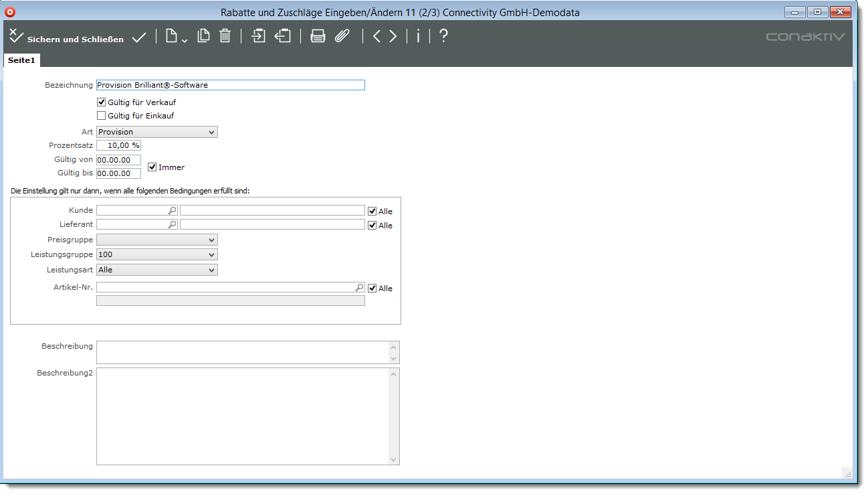
Task: Open the Preisgruppe dropdown
Action: [157, 240]
